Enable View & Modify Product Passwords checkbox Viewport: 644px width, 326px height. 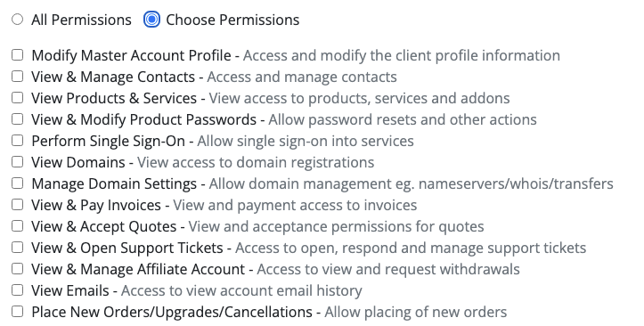click(x=17, y=118)
